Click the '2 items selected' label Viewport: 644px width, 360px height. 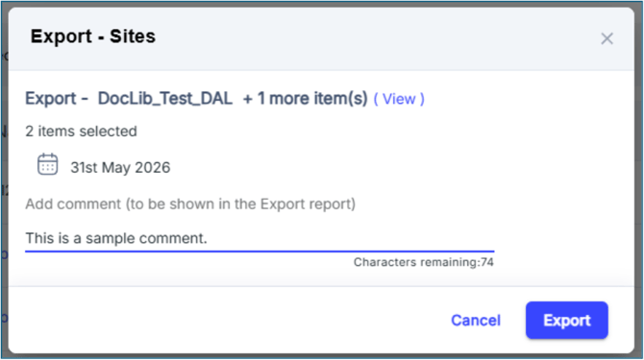pyautogui.click(x=81, y=132)
